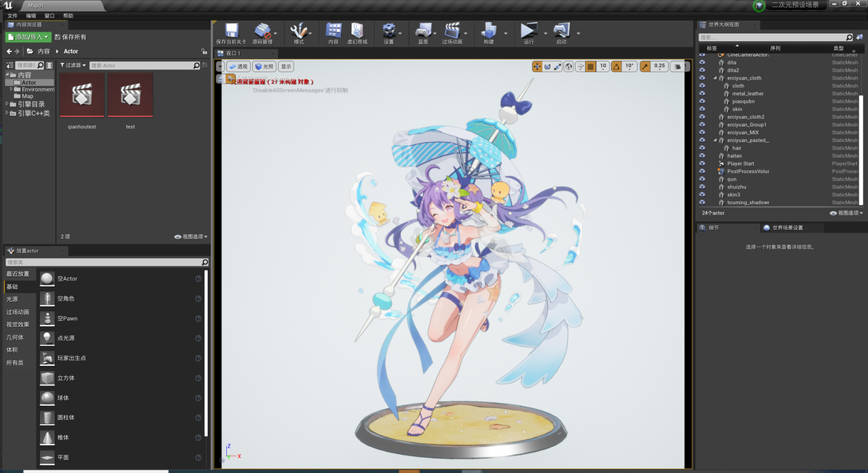Toggle visibility of Player Start
868x473 pixels.
[x=703, y=163]
